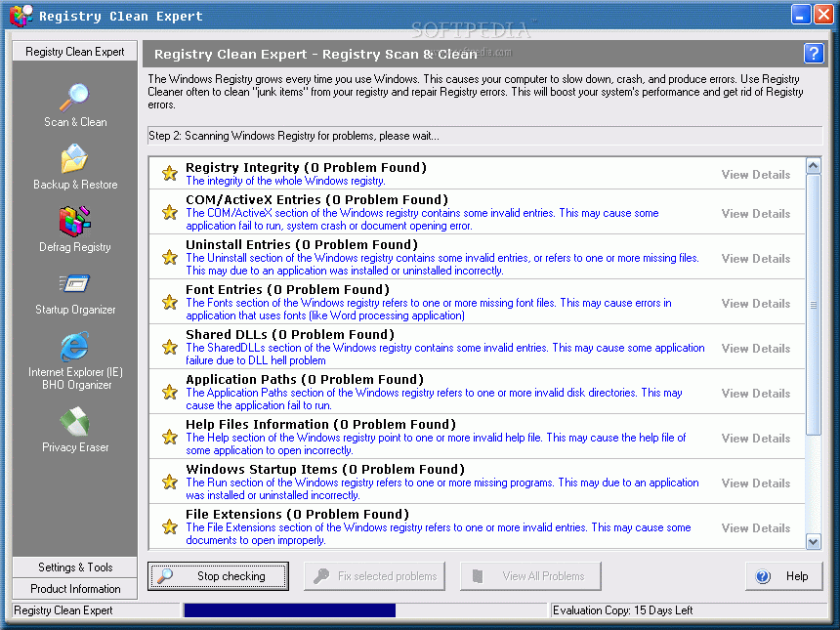View Details for Help Files Information
This screenshot has height=630, width=840.
(x=755, y=439)
